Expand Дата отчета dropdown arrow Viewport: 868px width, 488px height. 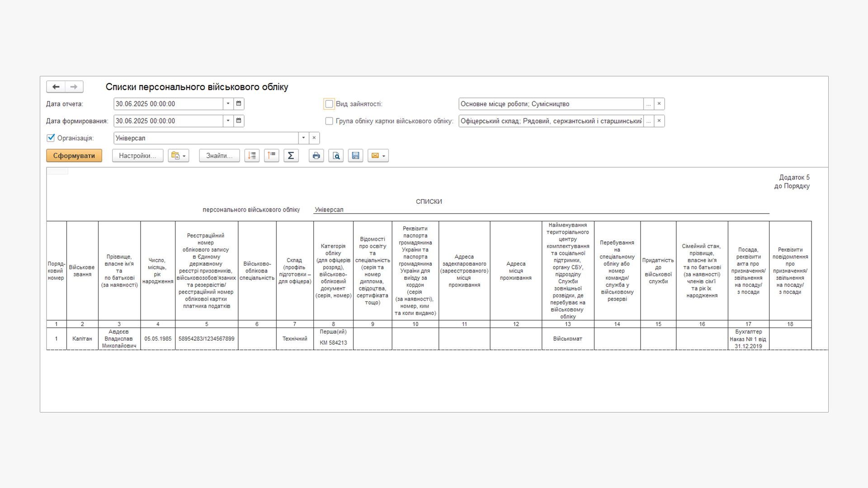pos(228,104)
